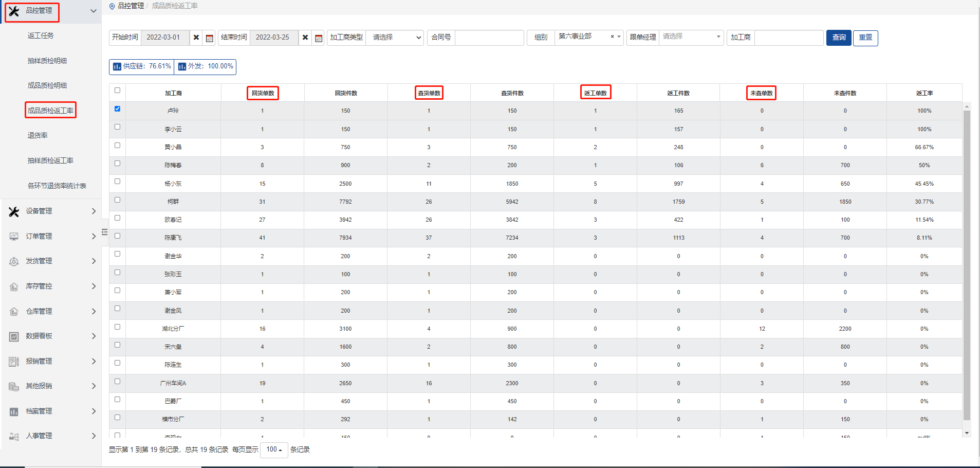Open the 加工商类型 dropdown

click(394, 38)
